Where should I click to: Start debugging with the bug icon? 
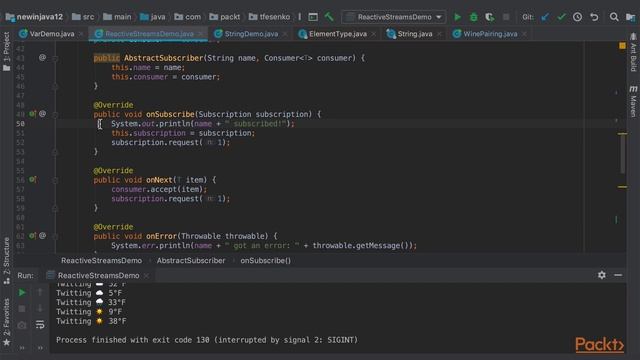pos(473,17)
